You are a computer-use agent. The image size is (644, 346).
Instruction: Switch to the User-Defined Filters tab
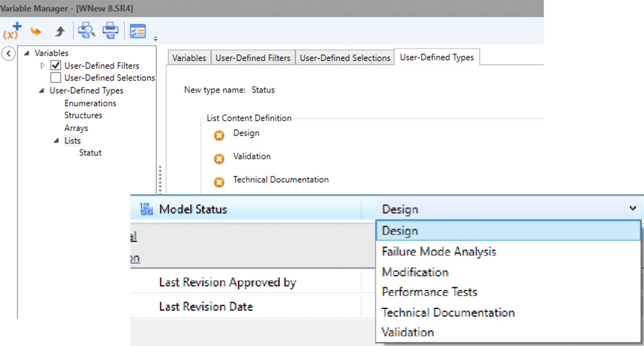[x=253, y=58]
